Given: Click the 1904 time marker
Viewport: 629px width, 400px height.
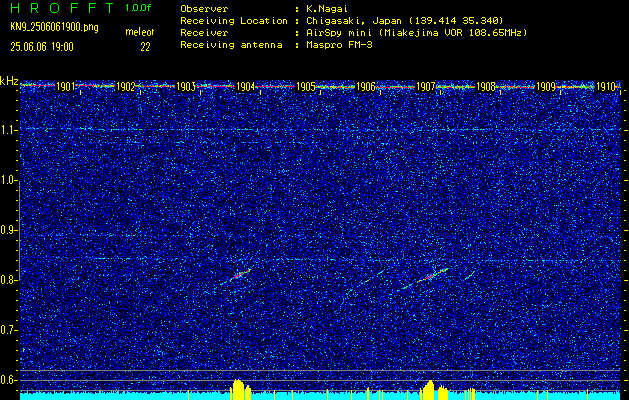Looking at the screenshot, I should [x=246, y=87].
